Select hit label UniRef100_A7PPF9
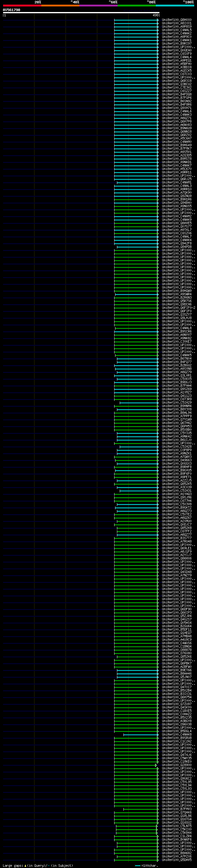This screenshot has width=197, height=868. pyautogui.click(x=176, y=416)
